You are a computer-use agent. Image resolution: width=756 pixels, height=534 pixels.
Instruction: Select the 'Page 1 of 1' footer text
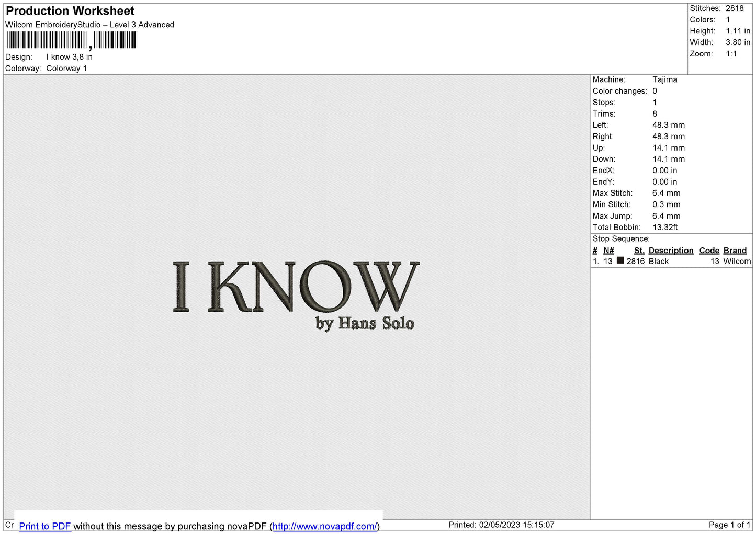[x=730, y=525]
